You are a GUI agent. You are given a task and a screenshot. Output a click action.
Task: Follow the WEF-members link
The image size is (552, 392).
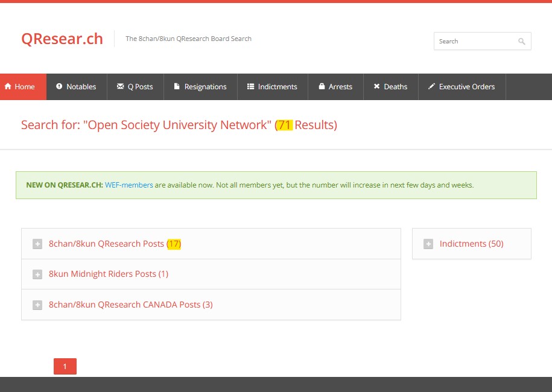click(x=129, y=185)
